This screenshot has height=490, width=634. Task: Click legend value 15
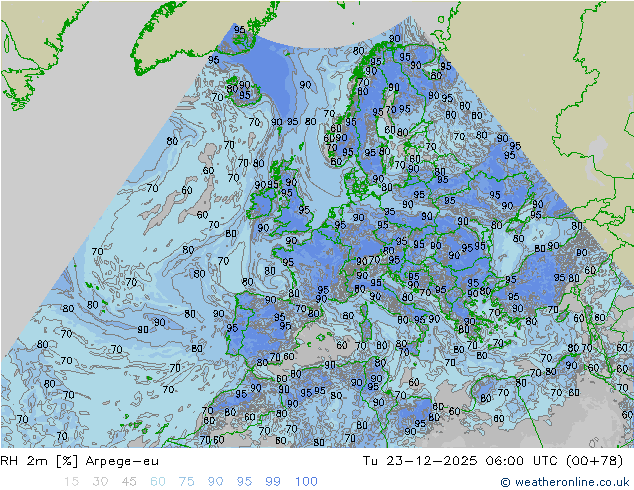pyautogui.click(x=71, y=482)
